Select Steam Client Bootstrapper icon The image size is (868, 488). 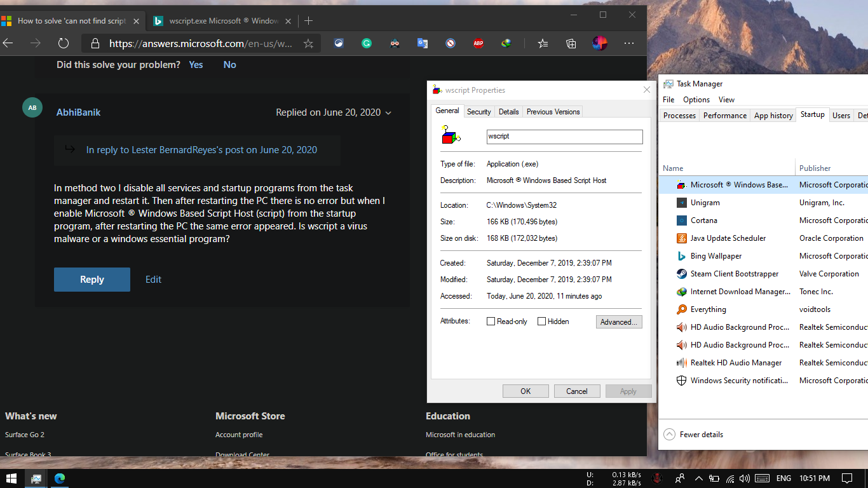[681, 274]
